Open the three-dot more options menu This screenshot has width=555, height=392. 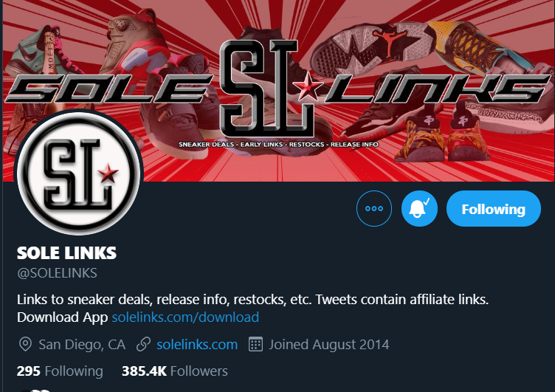pos(374,209)
